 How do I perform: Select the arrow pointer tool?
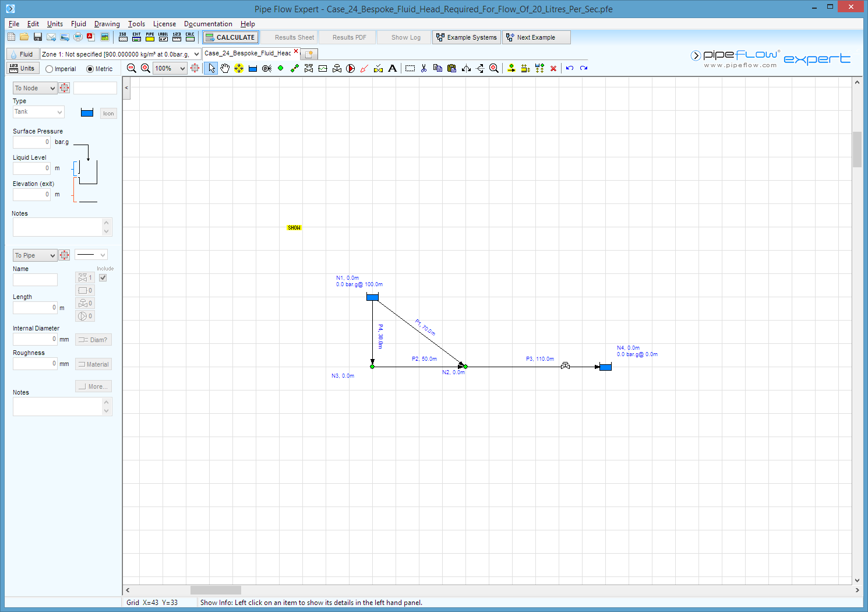tap(211, 68)
